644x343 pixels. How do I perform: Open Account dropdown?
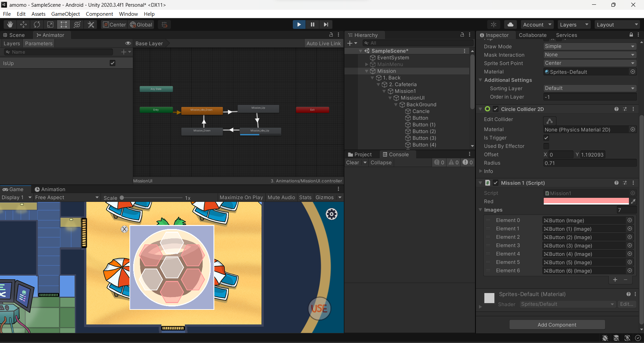coord(537,24)
